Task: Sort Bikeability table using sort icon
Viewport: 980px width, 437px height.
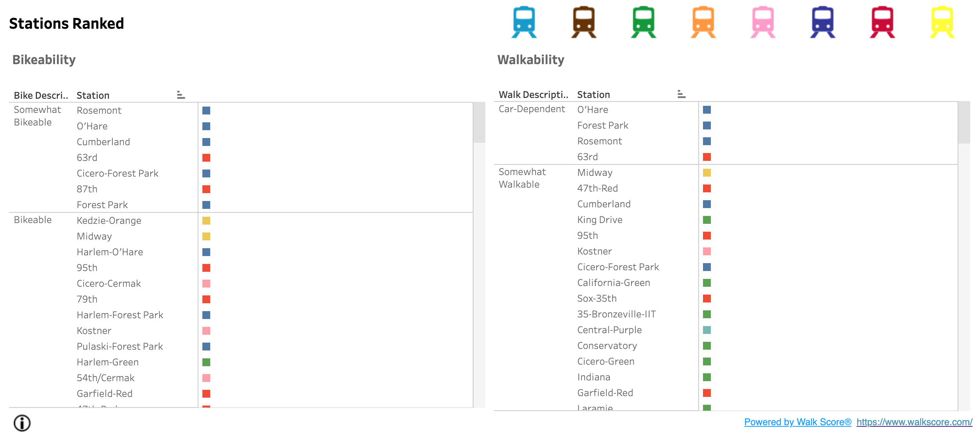Action: 181,95
